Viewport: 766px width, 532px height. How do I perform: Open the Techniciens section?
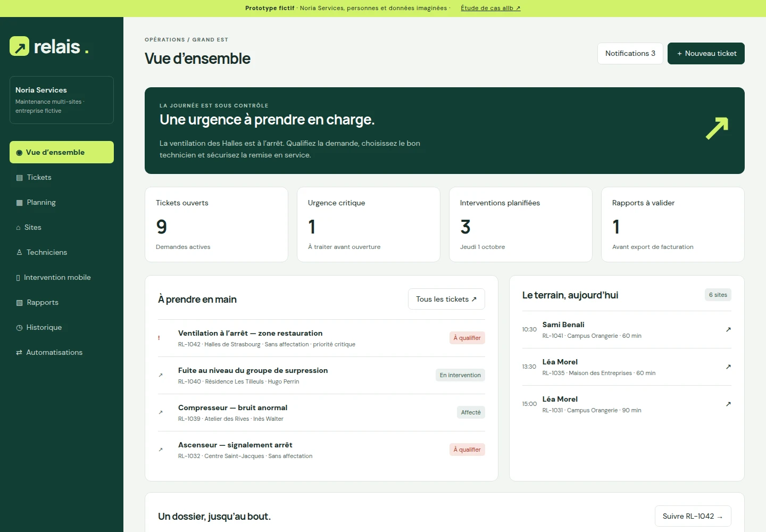tap(62, 253)
